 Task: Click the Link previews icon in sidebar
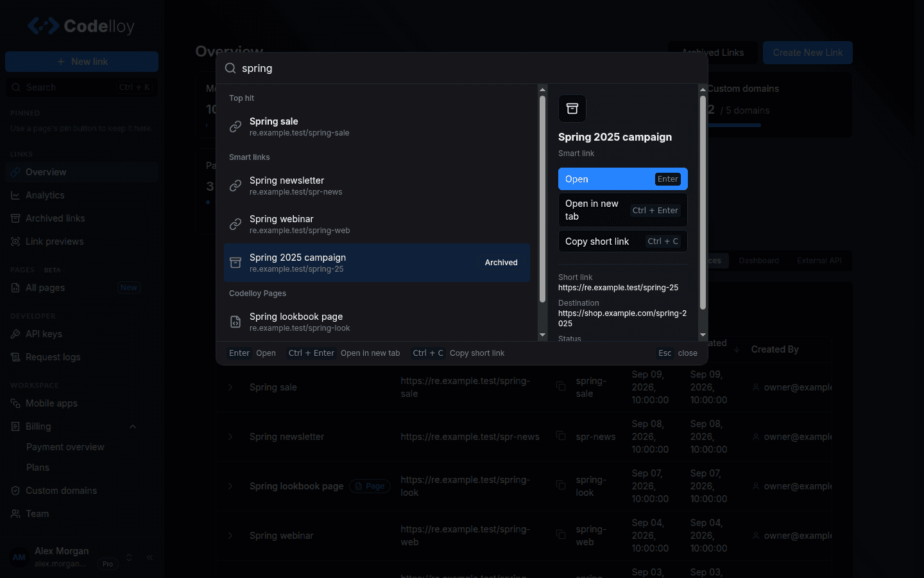[x=15, y=241]
